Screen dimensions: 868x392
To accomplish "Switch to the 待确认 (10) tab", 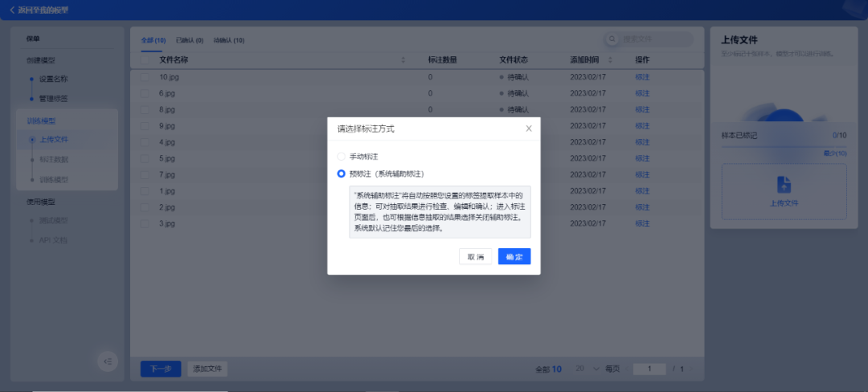I will coord(228,40).
